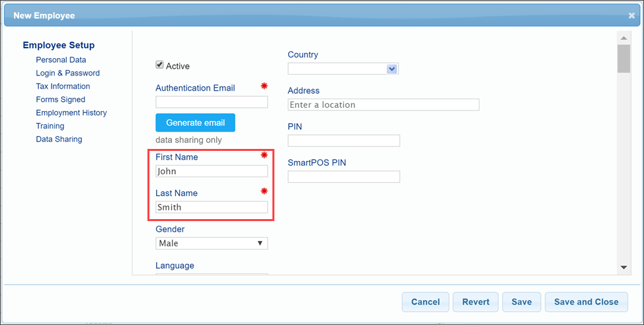Click the scrollbar down arrow
Image resolution: width=644 pixels, height=325 pixels.
click(624, 267)
